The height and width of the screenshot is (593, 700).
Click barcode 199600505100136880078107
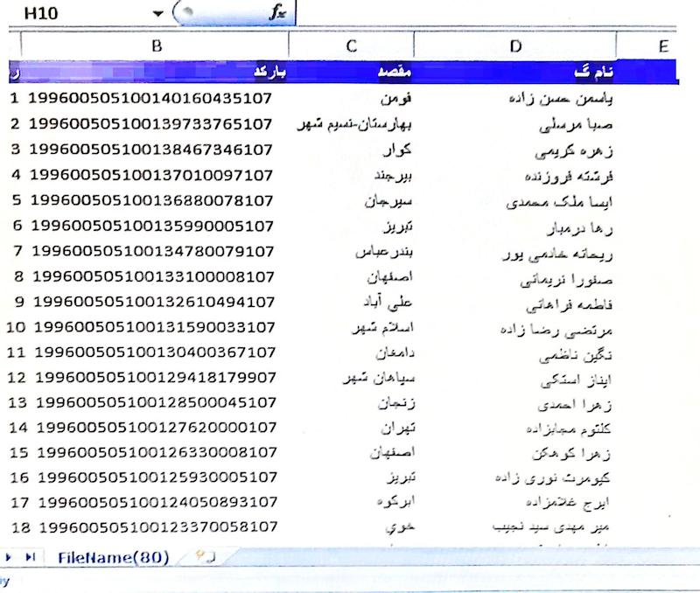click(151, 200)
